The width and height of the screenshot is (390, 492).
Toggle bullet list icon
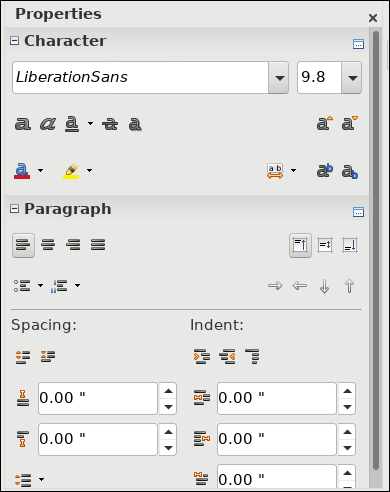coord(22,286)
